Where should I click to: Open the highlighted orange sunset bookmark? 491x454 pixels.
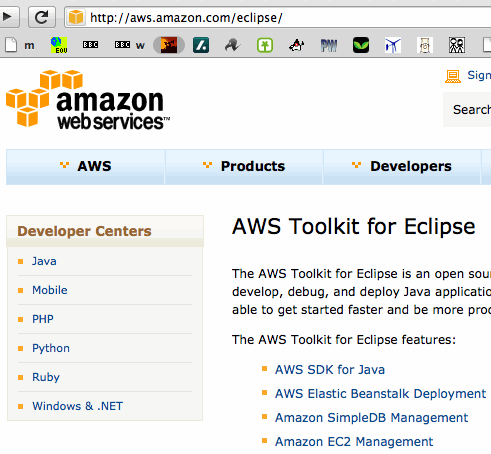(x=169, y=45)
